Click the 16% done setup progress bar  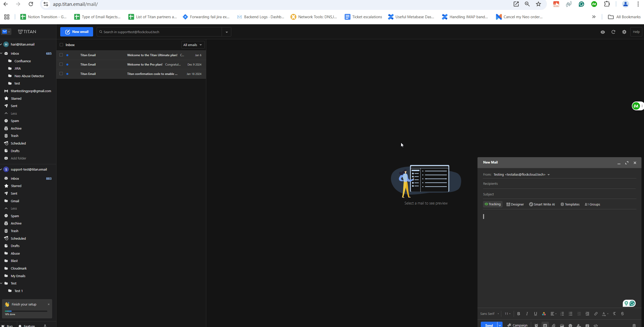[x=26, y=311]
